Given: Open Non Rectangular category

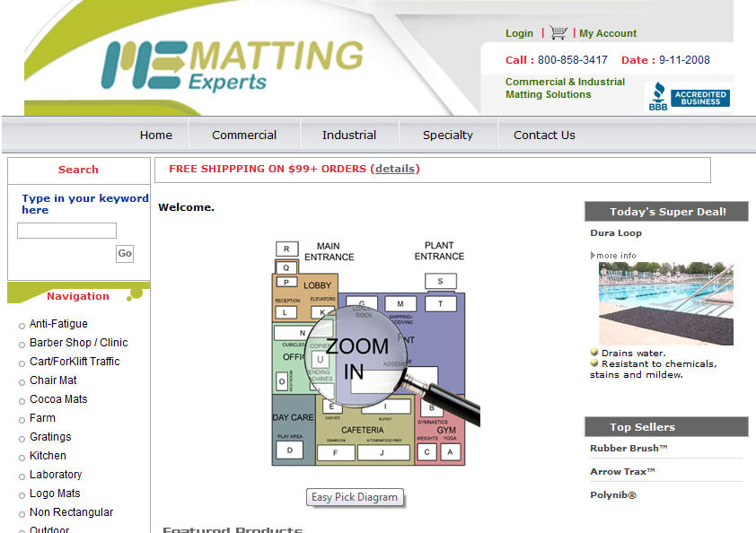Looking at the screenshot, I should (x=71, y=511).
